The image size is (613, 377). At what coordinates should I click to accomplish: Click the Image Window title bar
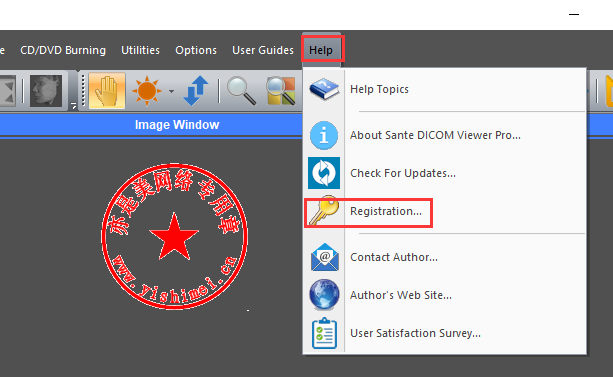[x=177, y=125]
